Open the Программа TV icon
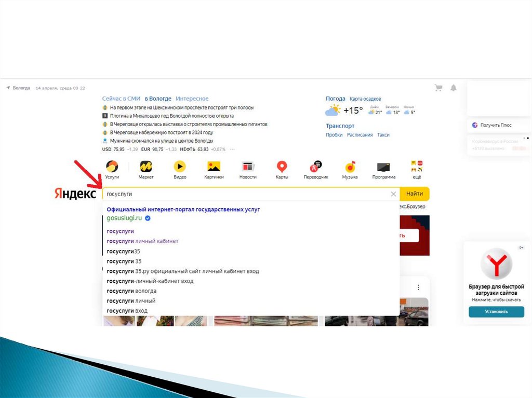Viewport: 532px width, 398px height. (384, 167)
